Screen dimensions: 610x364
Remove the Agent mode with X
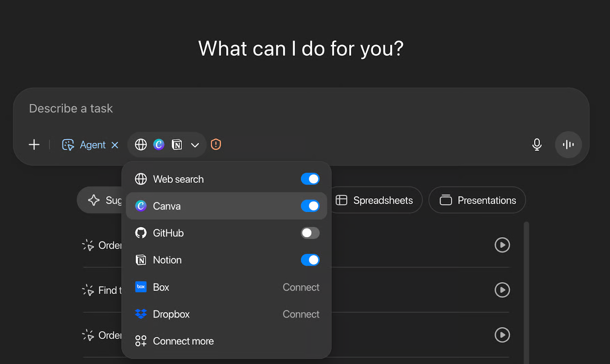point(115,145)
